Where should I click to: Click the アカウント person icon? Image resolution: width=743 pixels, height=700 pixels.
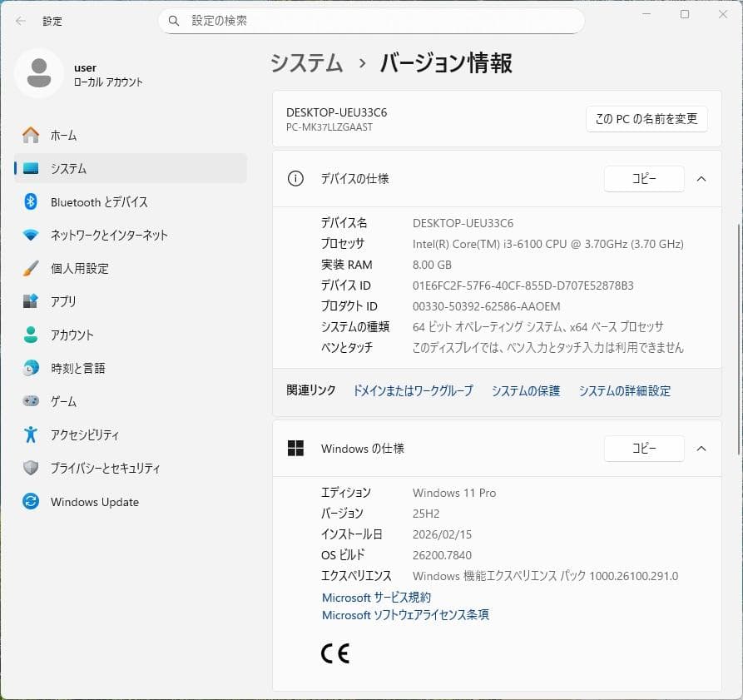pyautogui.click(x=31, y=335)
